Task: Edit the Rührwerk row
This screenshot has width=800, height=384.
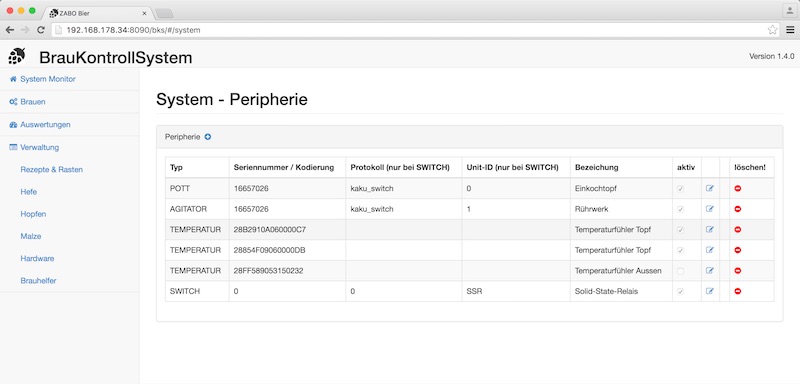Action: click(x=710, y=209)
